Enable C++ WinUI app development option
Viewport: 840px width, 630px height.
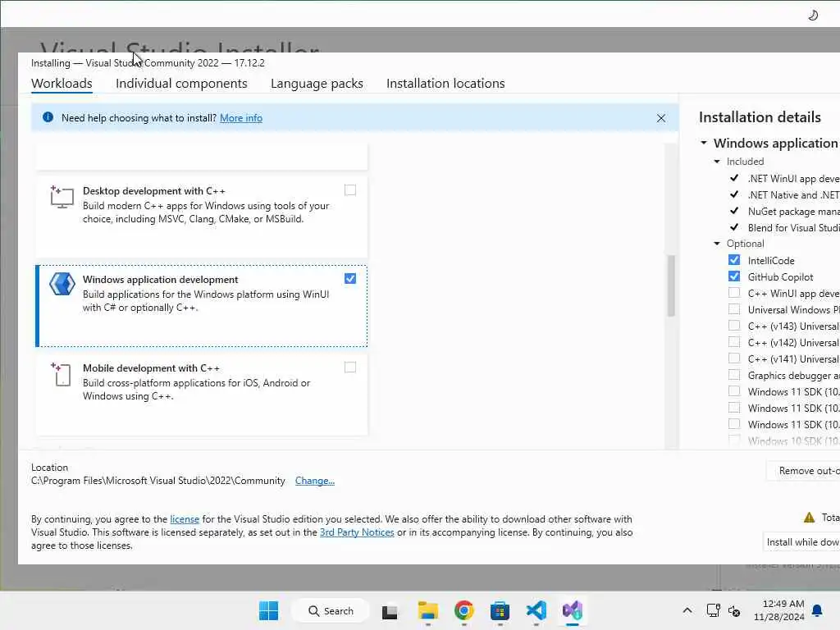tap(734, 293)
